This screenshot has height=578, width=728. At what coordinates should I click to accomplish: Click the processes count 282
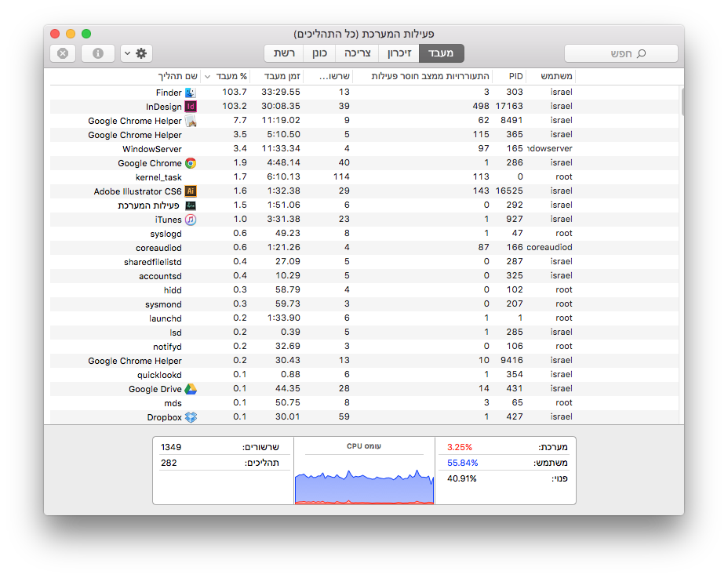pyautogui.click(x=169, y=463)
